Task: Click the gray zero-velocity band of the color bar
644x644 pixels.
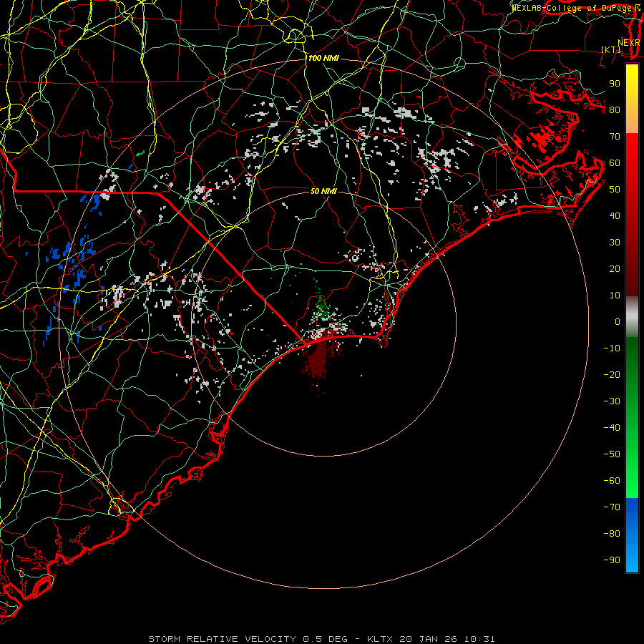Action: (x=632, y=317)
